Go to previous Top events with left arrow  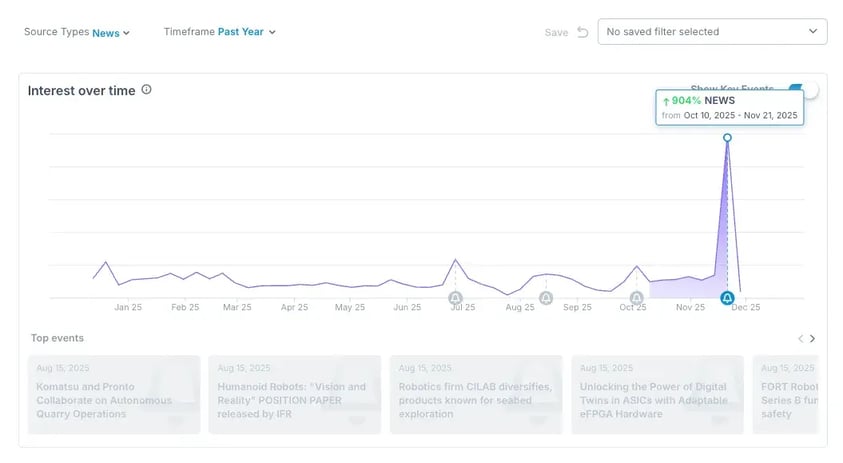click(800, 339)
